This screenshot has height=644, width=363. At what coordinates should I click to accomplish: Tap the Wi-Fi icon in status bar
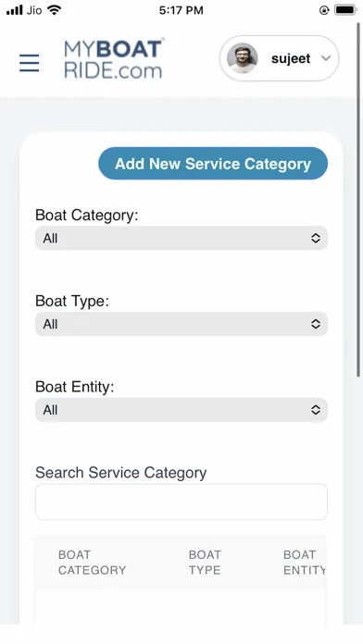pyautogui.click(x=54, y=10)
